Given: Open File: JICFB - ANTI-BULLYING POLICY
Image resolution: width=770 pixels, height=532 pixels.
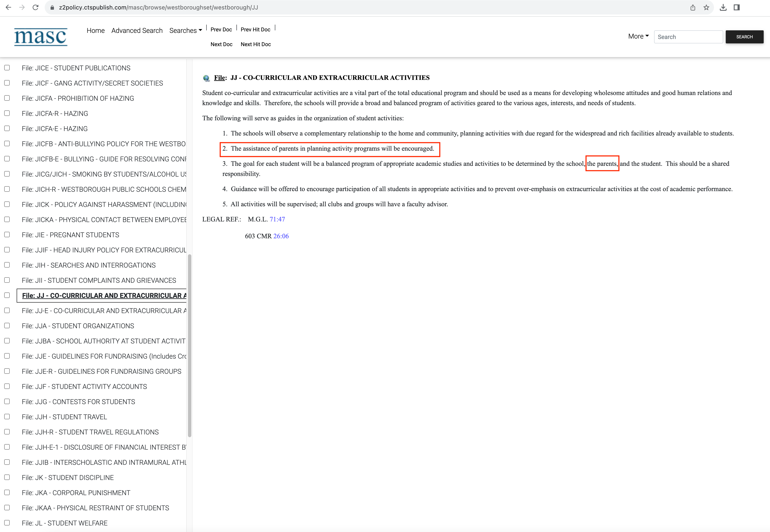Looking at the screenshot, I should pos(104,144).
